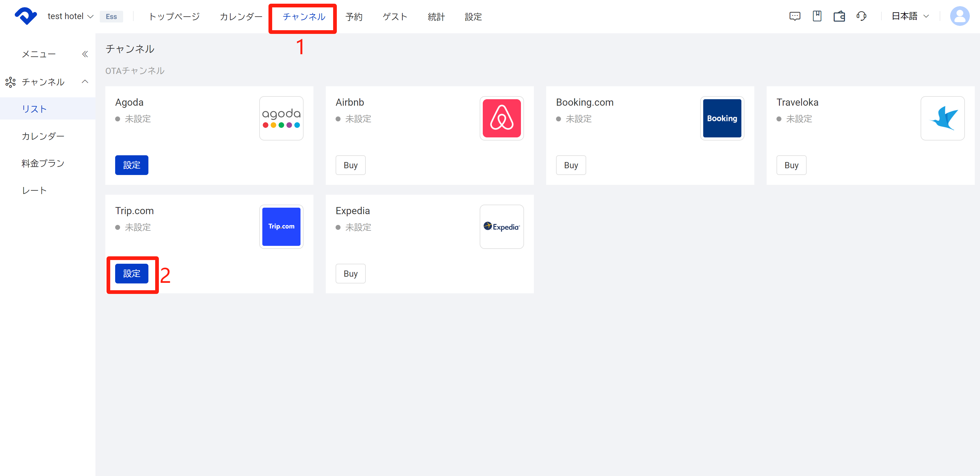Click the 設定 button for Agoda
The height and width of the screenshot is (476, 980).
pyautogui.click(x=132, y=165)
